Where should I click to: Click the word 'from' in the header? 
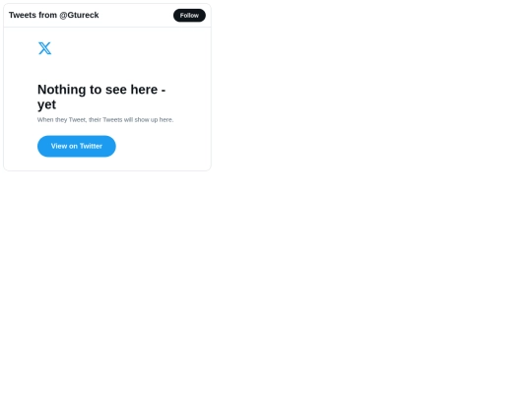click(x=47, y=15)
